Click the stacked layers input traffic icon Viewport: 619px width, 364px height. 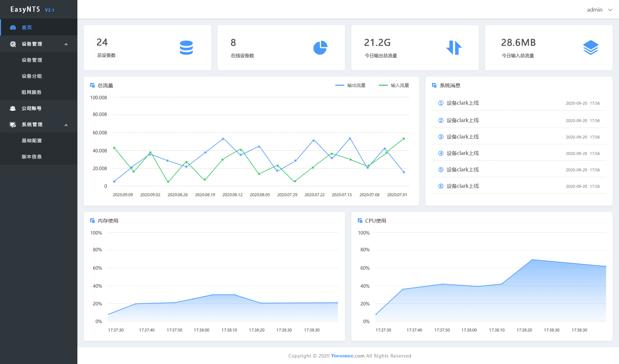click(x=591, y=48)
